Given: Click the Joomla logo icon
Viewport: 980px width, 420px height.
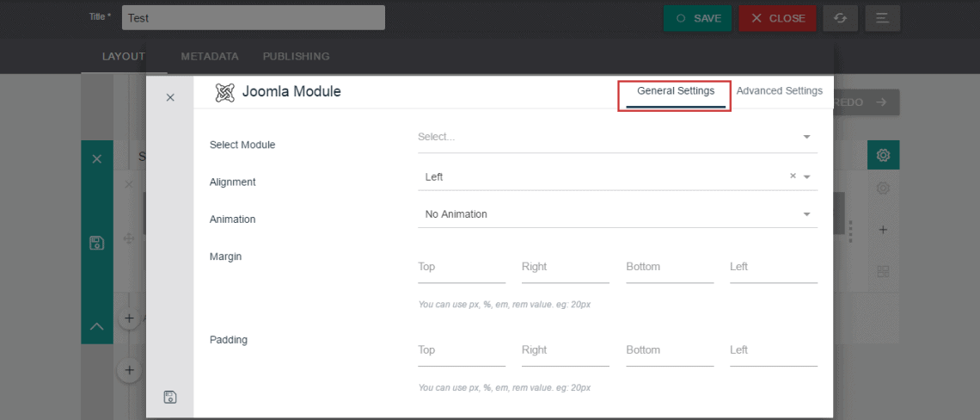Looking at the screenshot, I should (225, 92).
